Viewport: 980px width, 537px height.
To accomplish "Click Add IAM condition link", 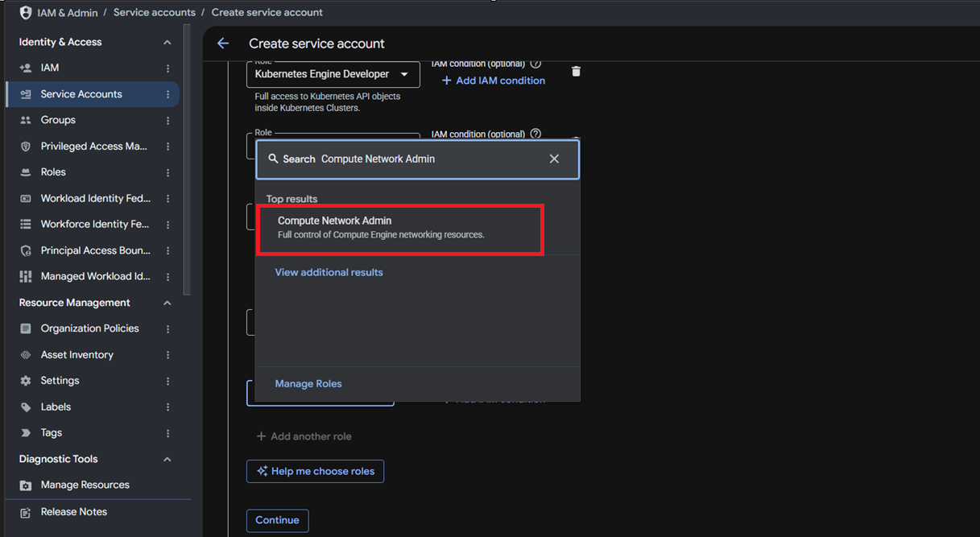I will [493, 81].
